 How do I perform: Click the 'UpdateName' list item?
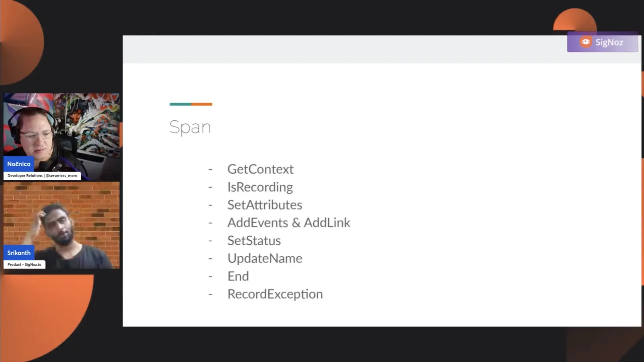tap(265, 258)
